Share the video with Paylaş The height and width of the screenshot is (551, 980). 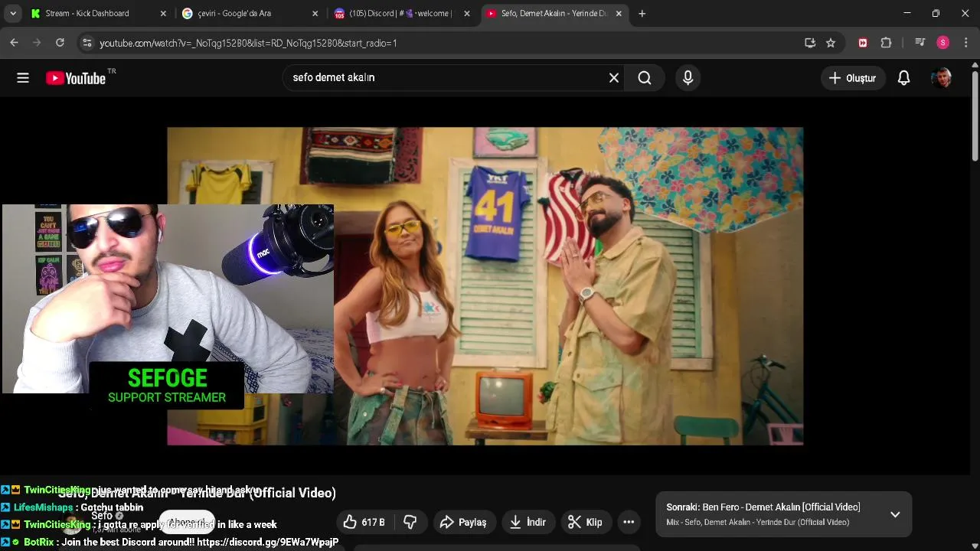[x=463, y=522]
